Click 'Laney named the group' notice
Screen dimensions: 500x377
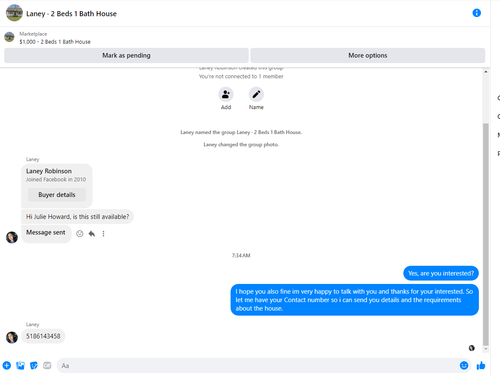coord(241,132)
